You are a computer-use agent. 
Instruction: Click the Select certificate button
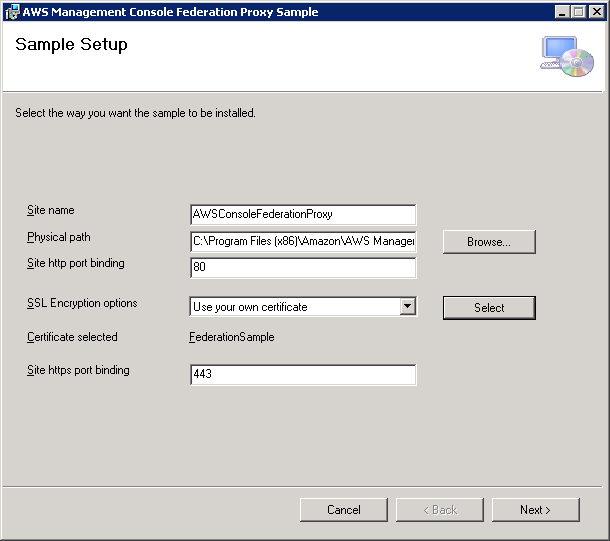click(x=489, y=308)
